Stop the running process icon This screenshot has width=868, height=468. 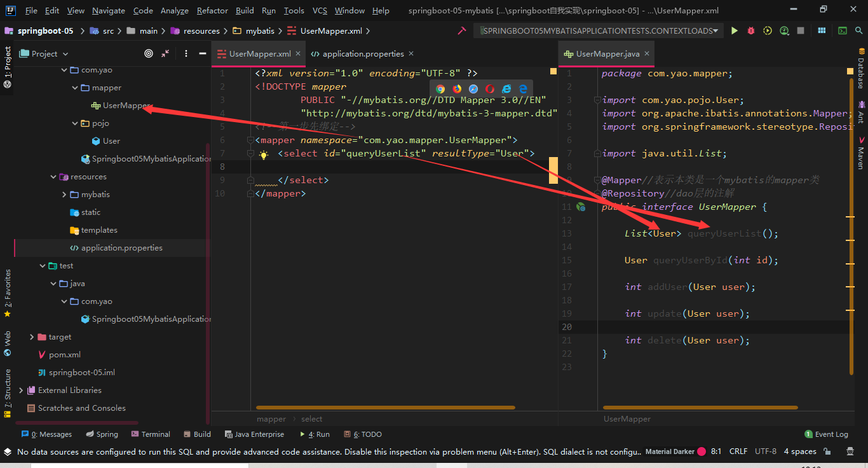(x=801, y=31)
